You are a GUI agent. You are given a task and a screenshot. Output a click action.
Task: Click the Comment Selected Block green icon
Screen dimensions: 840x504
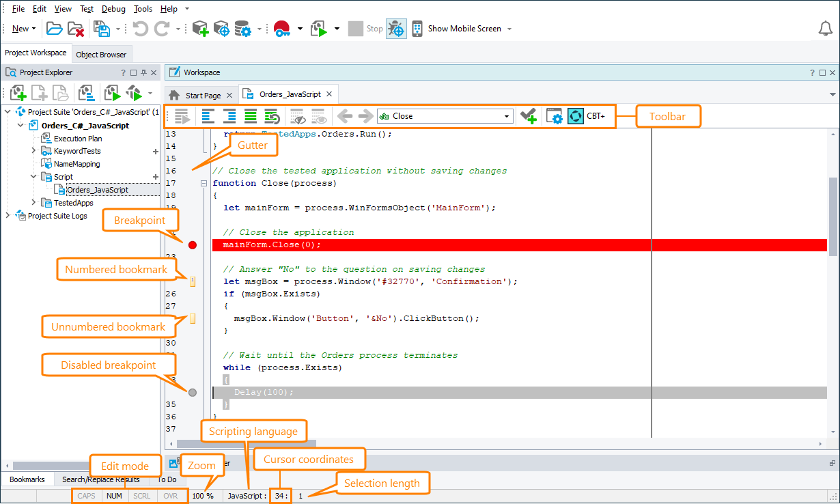pos(251,116)
